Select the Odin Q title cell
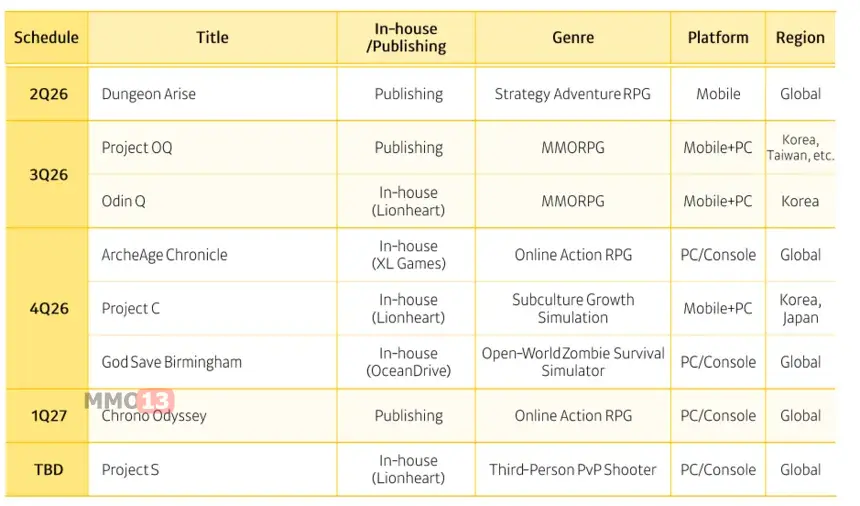860x506 pixels. (x=124, y=201)
